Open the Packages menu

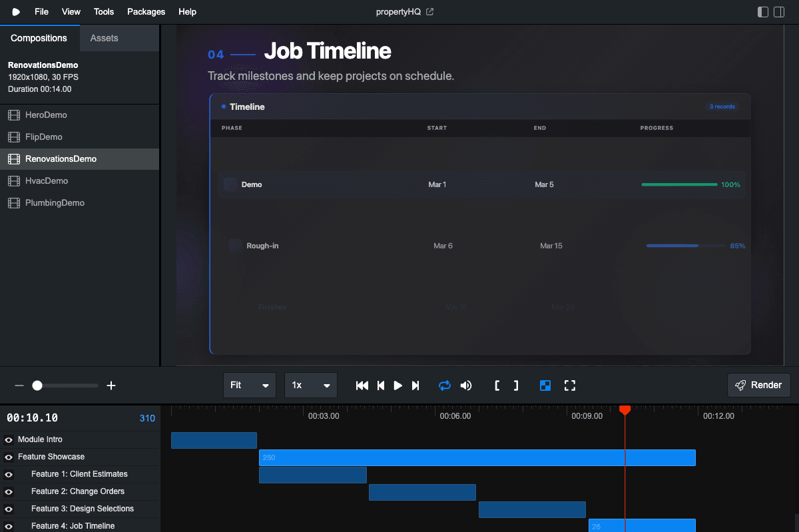tap(146, 11)
